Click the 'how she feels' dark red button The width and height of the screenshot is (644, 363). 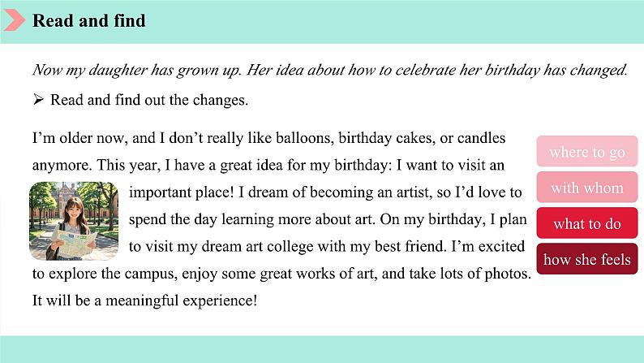click(587, 259)
